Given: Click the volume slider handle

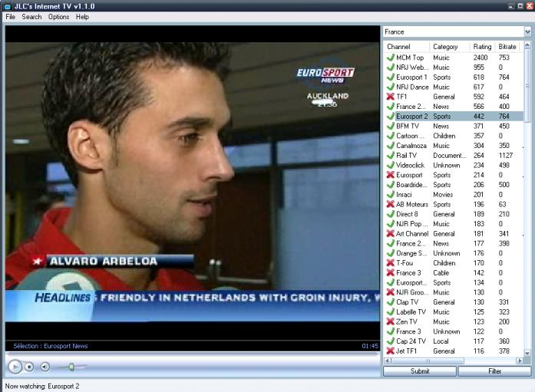Looking at the screenshot, I should [71, 367].
